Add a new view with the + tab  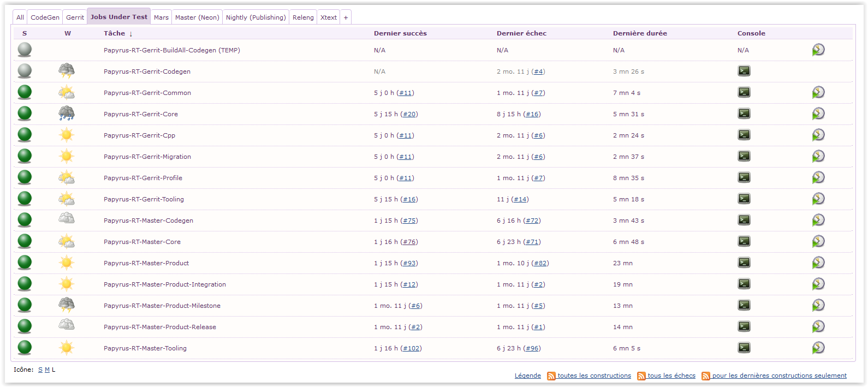tap(346, 17)
